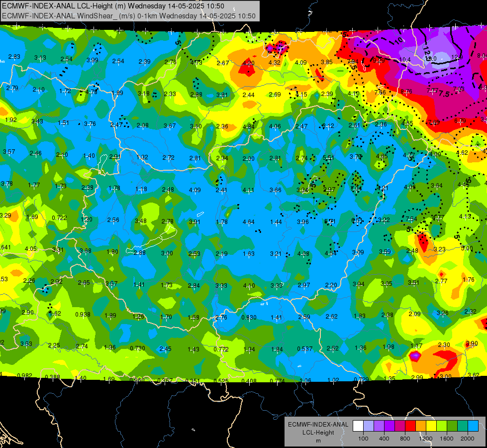Click the grid value 5.51
487x448 pixels.
pyautogui.click(x=328, y=158)
